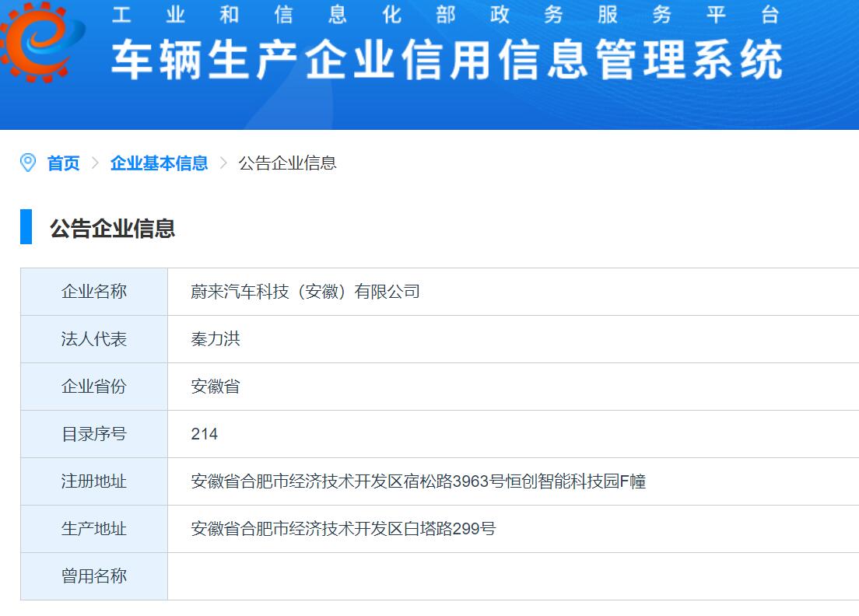Click the production address 白塔路299号
The height and width of the screenshot is (616, 859).
[343, 529]
